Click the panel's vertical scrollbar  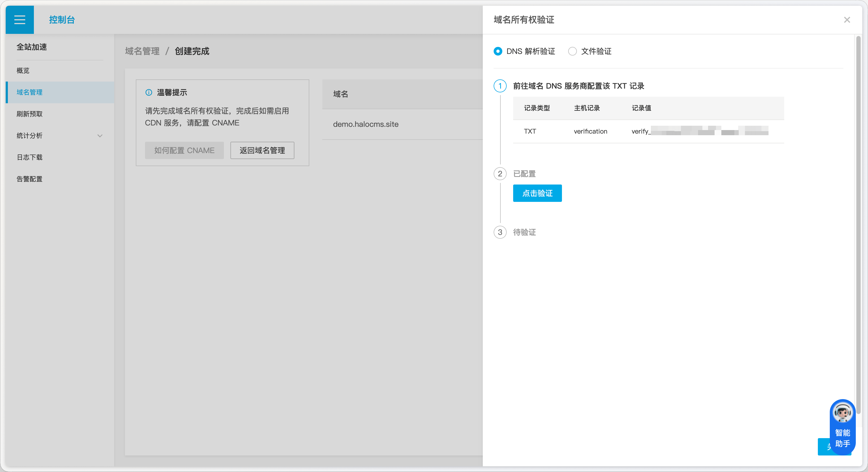tap(858, 222)
